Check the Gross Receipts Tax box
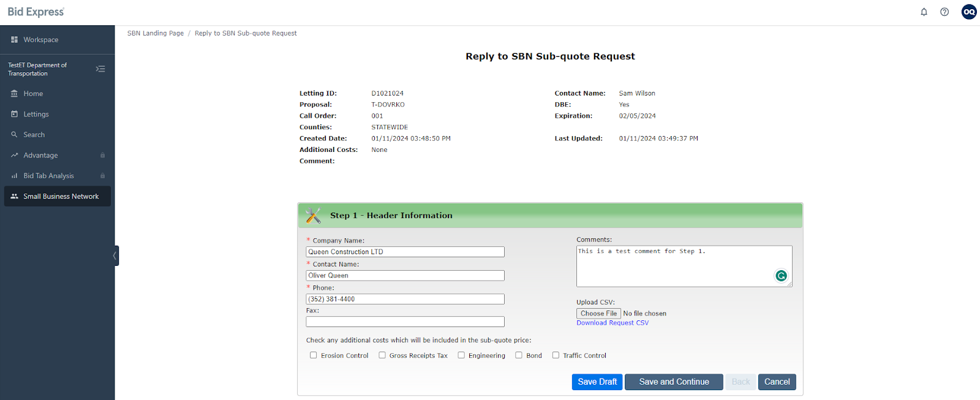The width and height of the screenshot is (980, 400). coord(382,355)
